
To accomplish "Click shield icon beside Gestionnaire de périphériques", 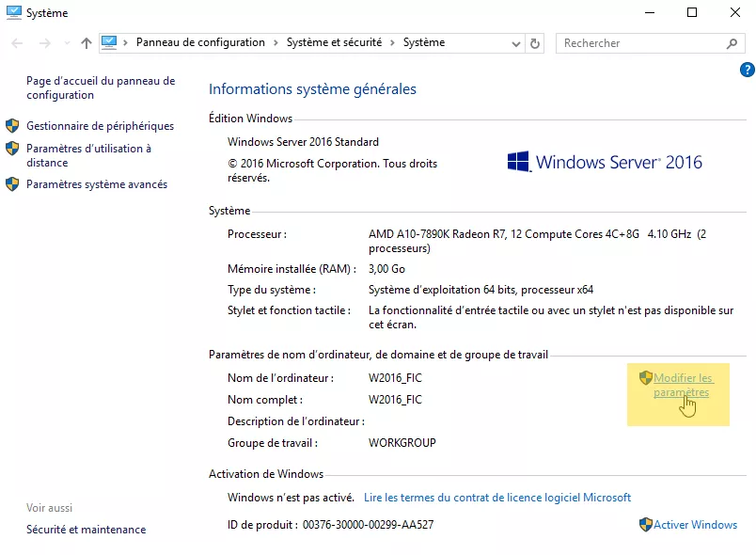I will click(12, 126).
